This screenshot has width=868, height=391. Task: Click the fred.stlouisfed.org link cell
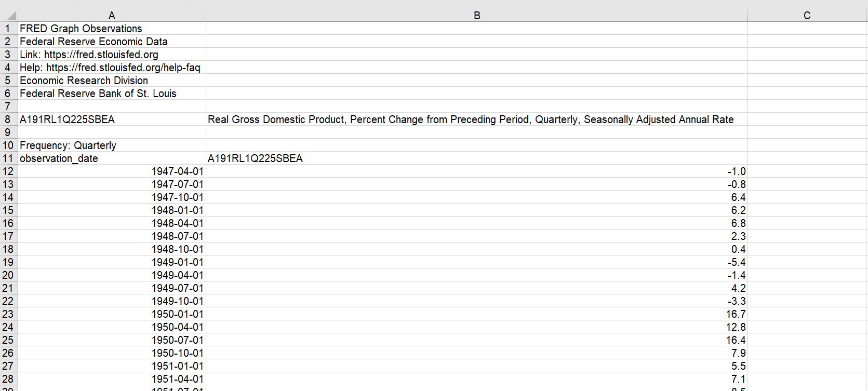click(x=89, y=55)
